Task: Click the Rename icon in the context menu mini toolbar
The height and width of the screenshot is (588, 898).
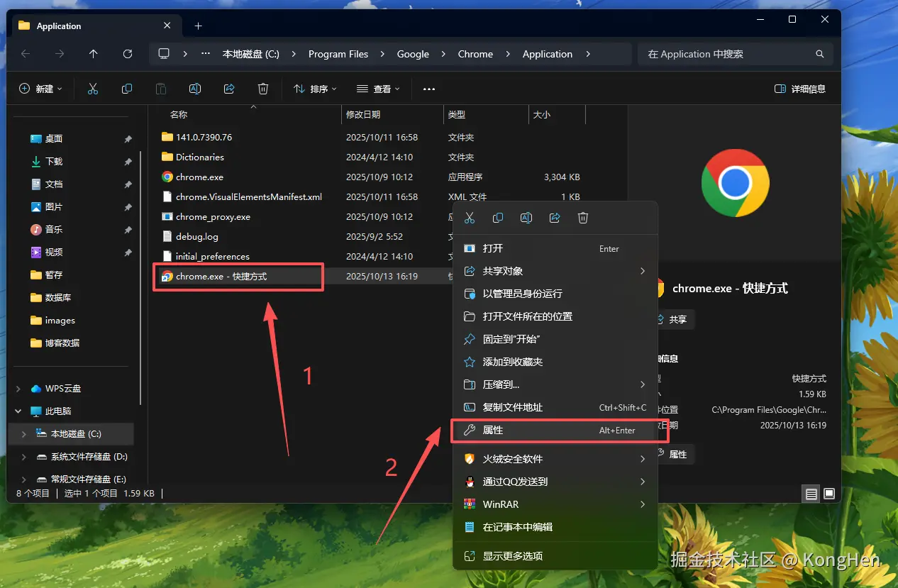Action: [526, 218]
